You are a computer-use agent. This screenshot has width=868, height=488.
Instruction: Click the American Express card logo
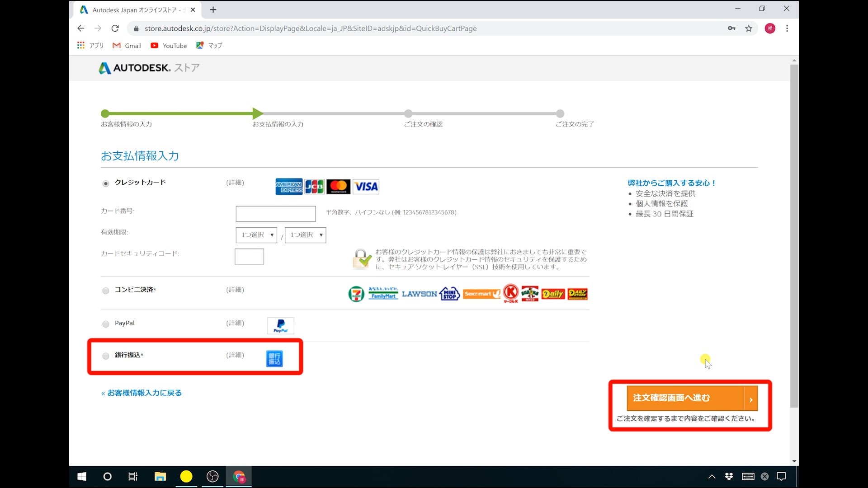point(289,187)
